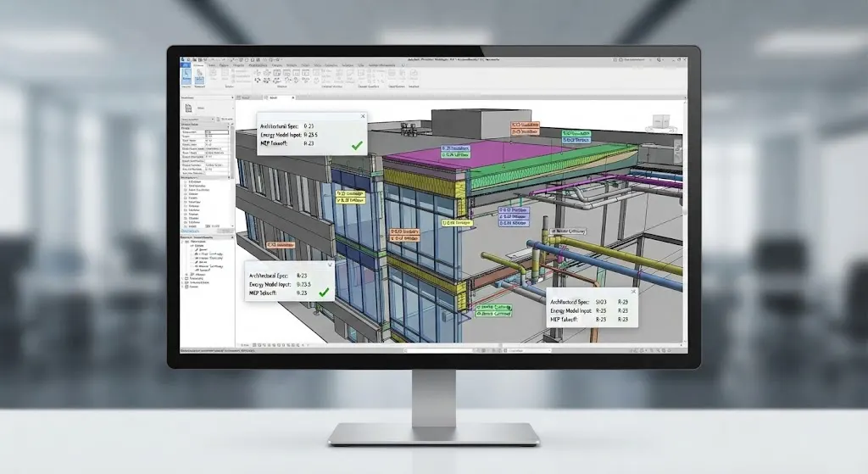Select "Architectural Spec:" row in the upper popup
This screenshot has height=474, width=868.
(287, 126)
